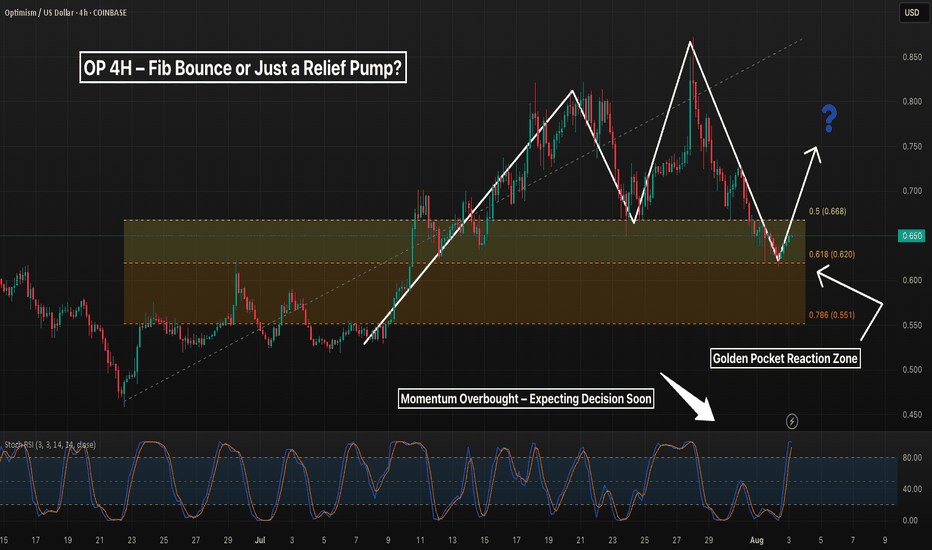
Task: Click the Golden Pocket Reaction Zone label
Action: click(x=784, y=358)
